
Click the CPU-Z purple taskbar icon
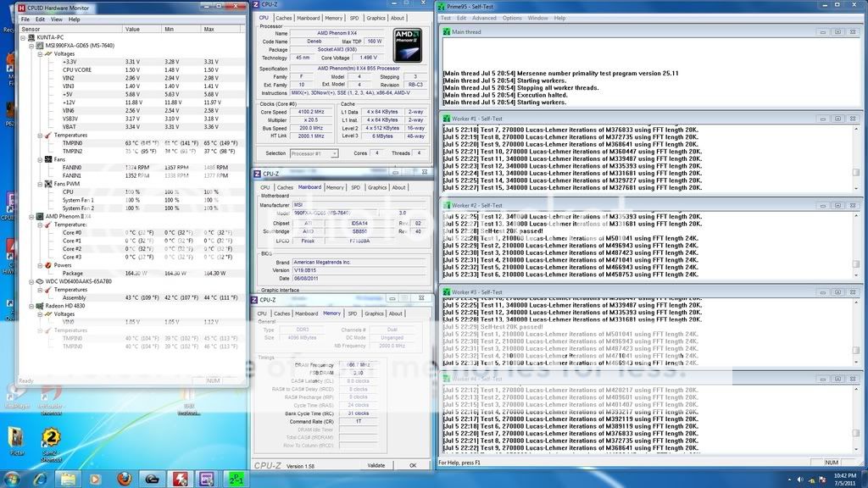point(209,478)
